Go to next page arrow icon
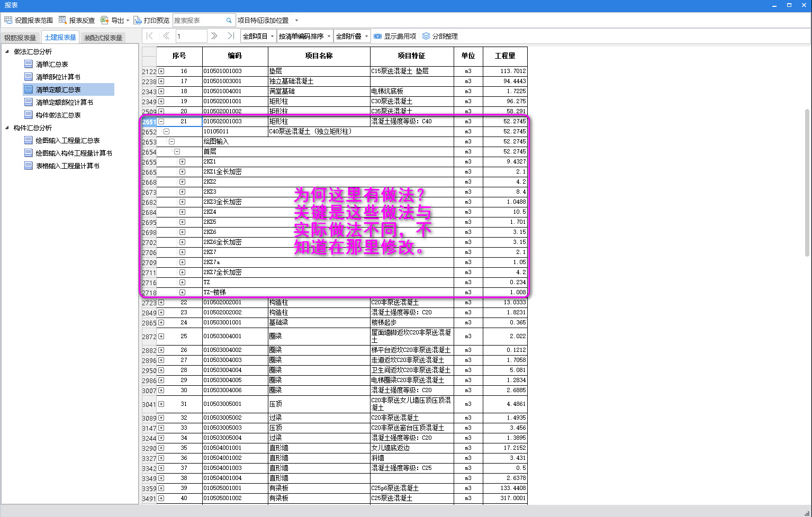 tap(214, 36)
